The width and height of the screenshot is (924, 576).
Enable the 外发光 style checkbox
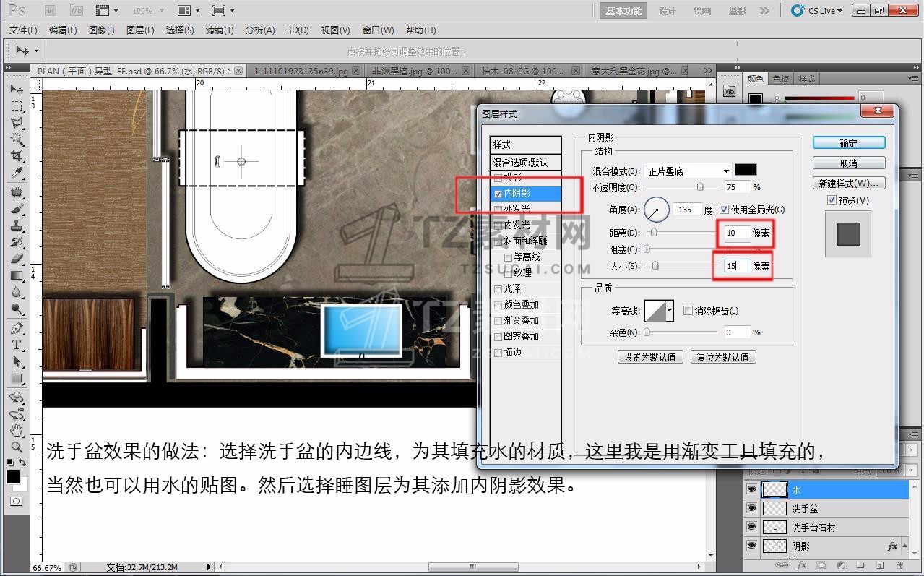pyautogui.click(x=497, y=209)
